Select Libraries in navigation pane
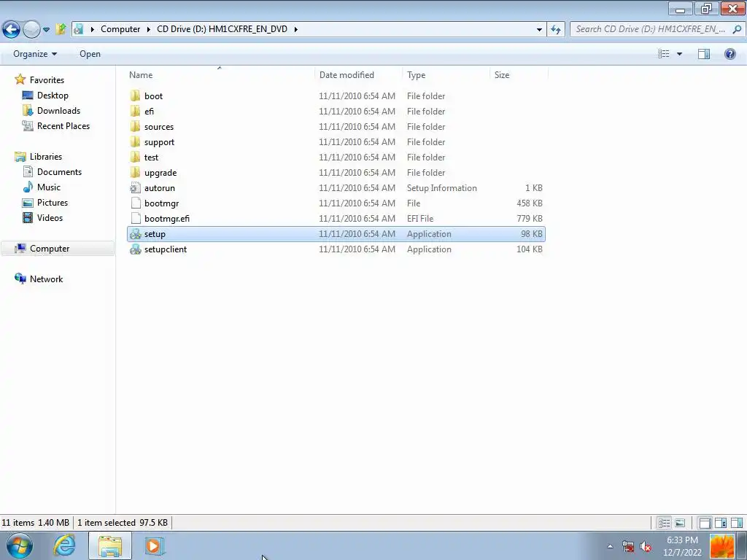The width and height of the screenshot is (747, 560). [46, 156]
